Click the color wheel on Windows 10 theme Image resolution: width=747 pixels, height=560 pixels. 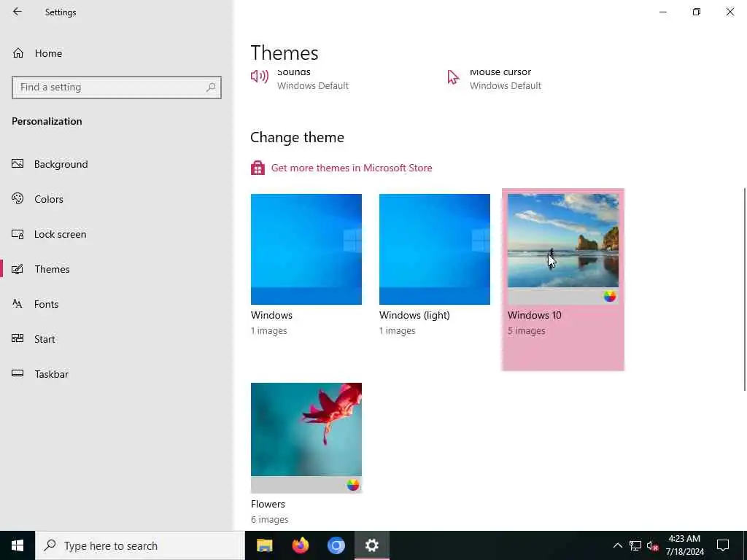point(609,296)
